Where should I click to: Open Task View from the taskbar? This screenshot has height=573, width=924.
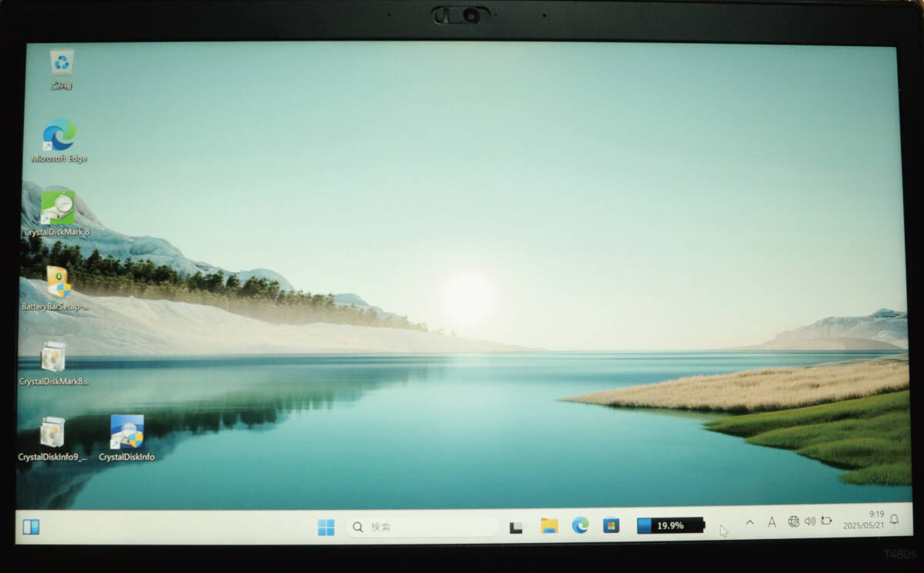[517, 527]
